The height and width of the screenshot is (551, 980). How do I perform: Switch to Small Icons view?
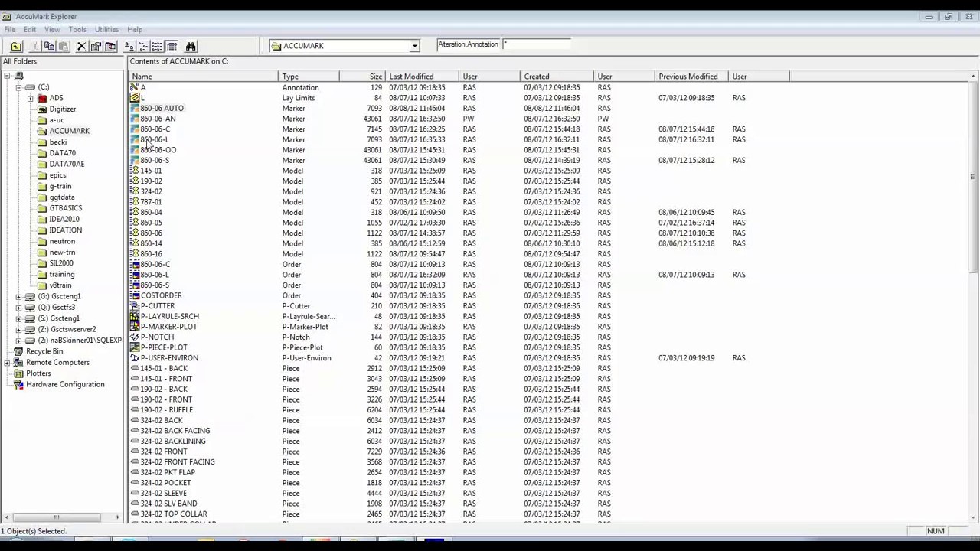142,47
